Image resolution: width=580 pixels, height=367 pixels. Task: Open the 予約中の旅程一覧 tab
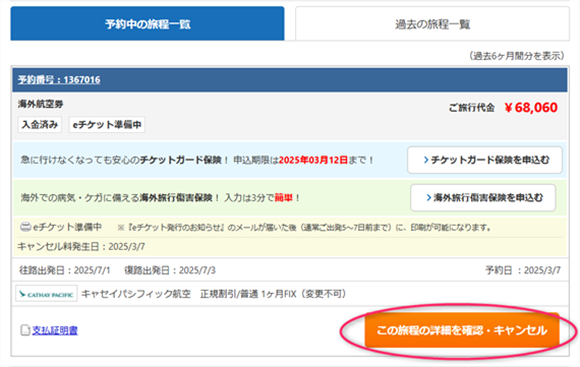point(147,24)
